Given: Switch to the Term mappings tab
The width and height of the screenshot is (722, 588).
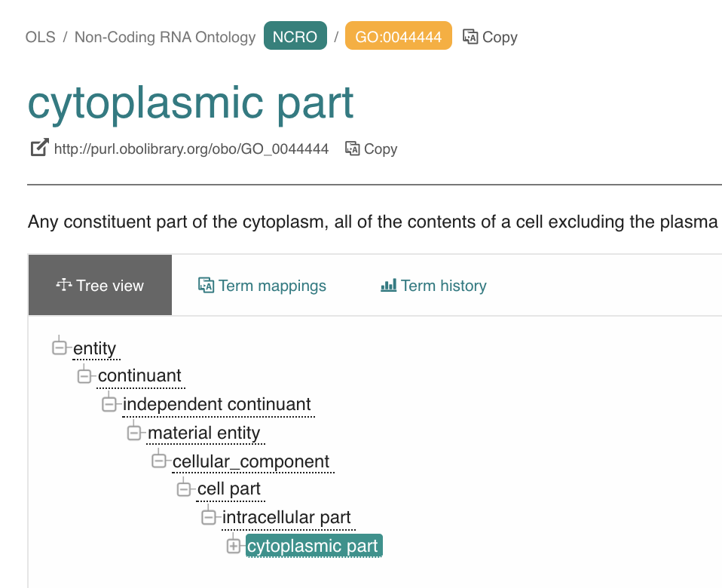Looking at the screenshot, I should pos(262,285).
